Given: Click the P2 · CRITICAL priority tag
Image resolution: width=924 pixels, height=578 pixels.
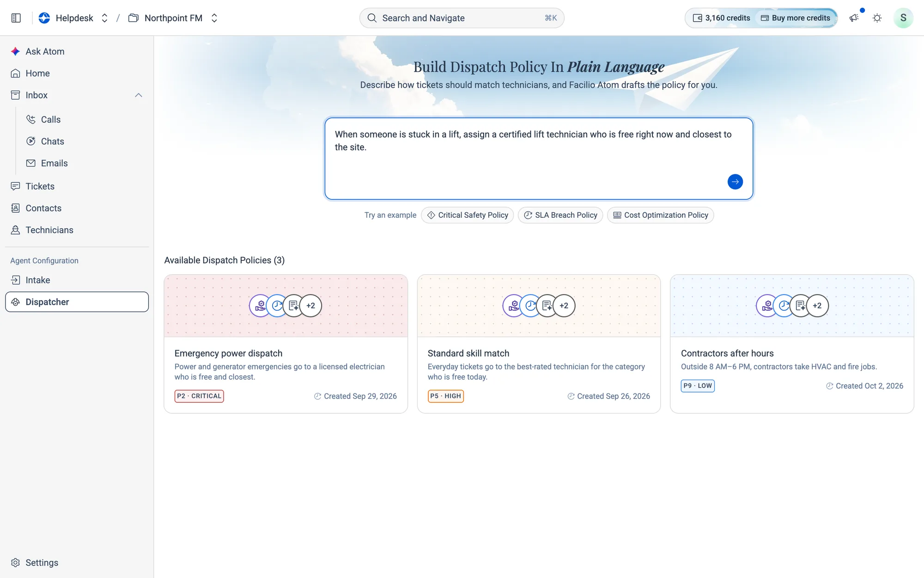Looking at the screenshot, I should pyautogui.click(x=199, y=396).
